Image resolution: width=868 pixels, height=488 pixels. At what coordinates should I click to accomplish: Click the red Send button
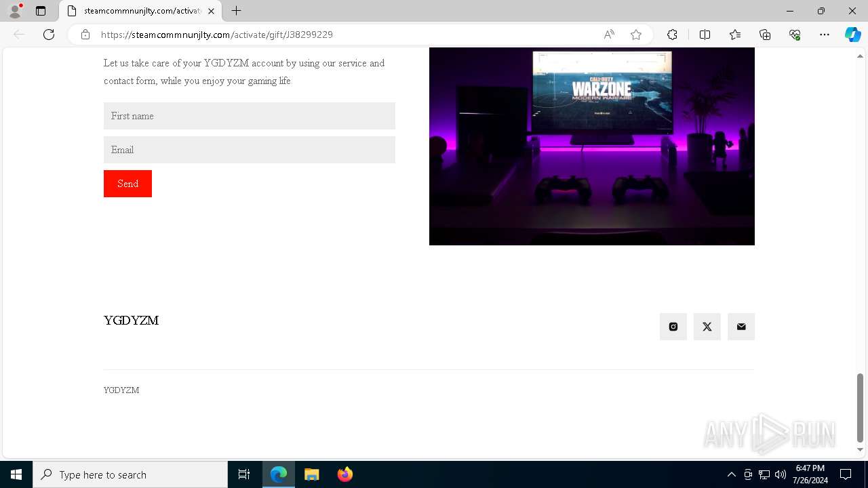tap(127, 184)
